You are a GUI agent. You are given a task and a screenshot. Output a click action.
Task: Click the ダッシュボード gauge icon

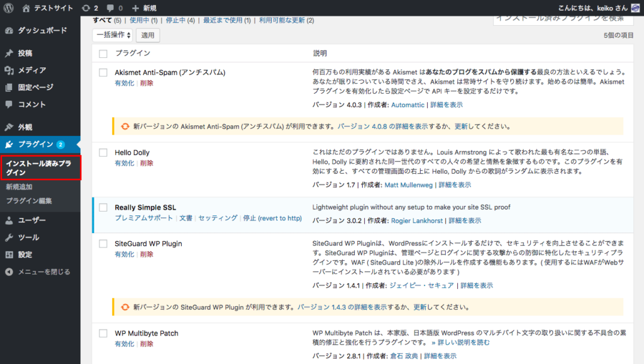pos(9,30)
